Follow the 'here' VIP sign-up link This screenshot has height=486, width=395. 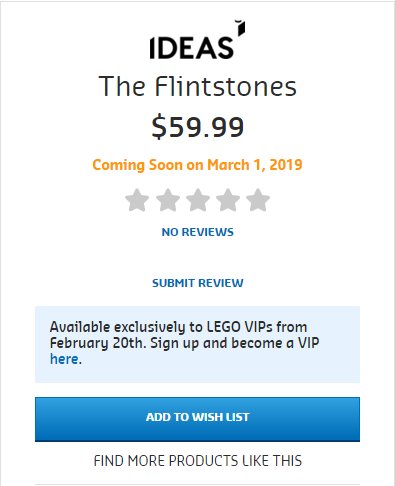point(64,359)
